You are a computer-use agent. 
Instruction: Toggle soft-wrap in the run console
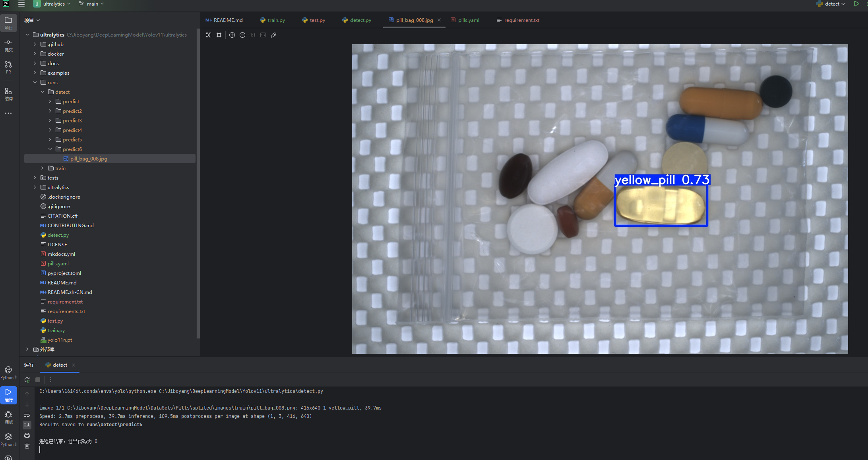[x=27, y=415]
